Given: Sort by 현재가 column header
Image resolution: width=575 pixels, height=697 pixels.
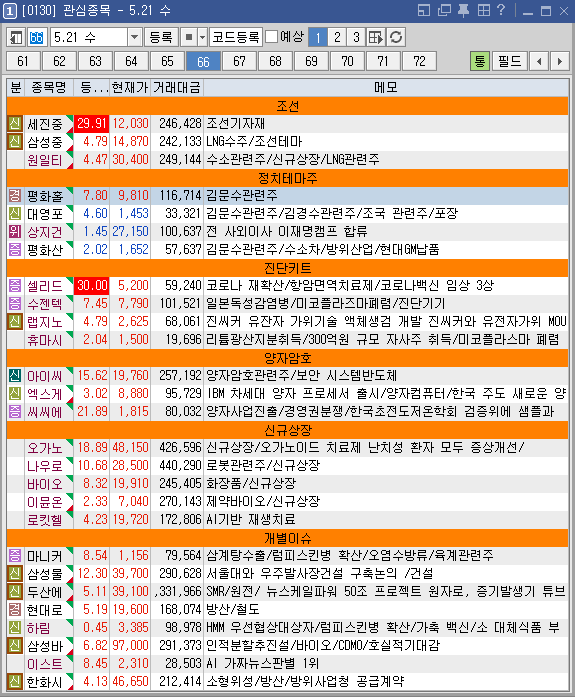Looking at the screenshot, I should click(130, 88).
